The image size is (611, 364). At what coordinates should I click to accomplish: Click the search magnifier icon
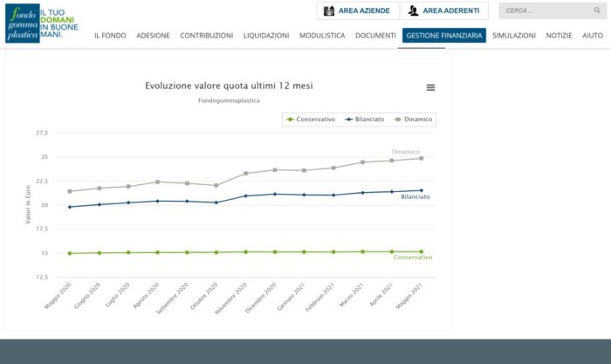click(596, 11)
